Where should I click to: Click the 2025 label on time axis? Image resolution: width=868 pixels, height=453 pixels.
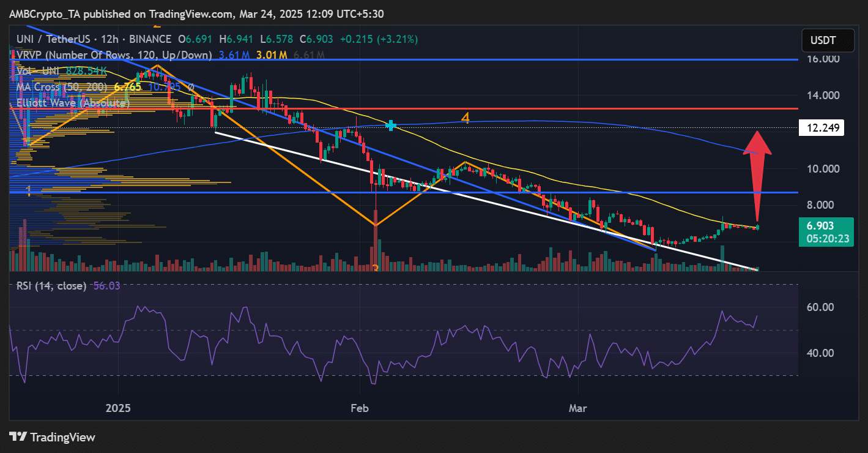coord(119,408)
